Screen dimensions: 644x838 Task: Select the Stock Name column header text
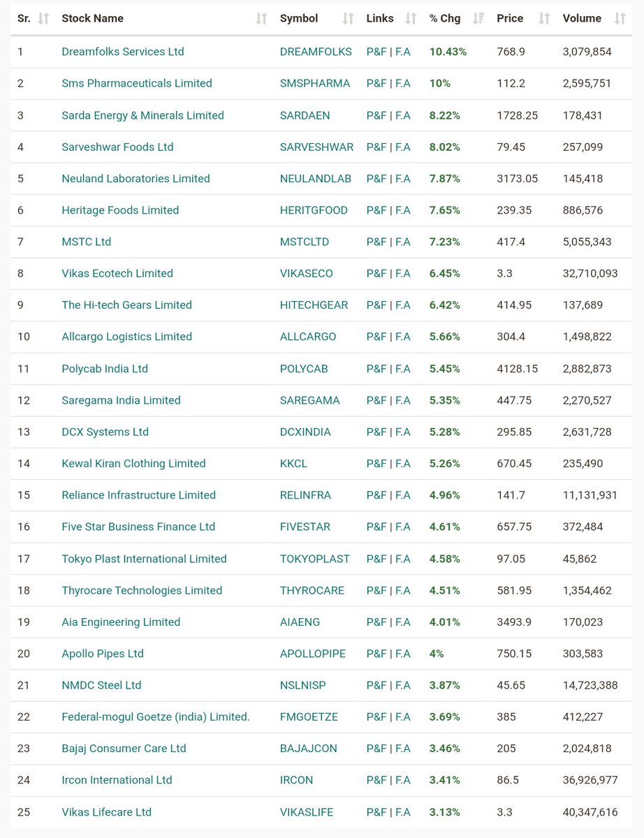pos(92,19)
